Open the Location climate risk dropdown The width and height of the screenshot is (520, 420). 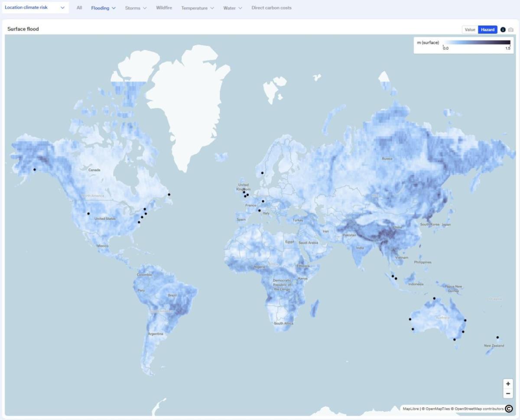point(35,7)
